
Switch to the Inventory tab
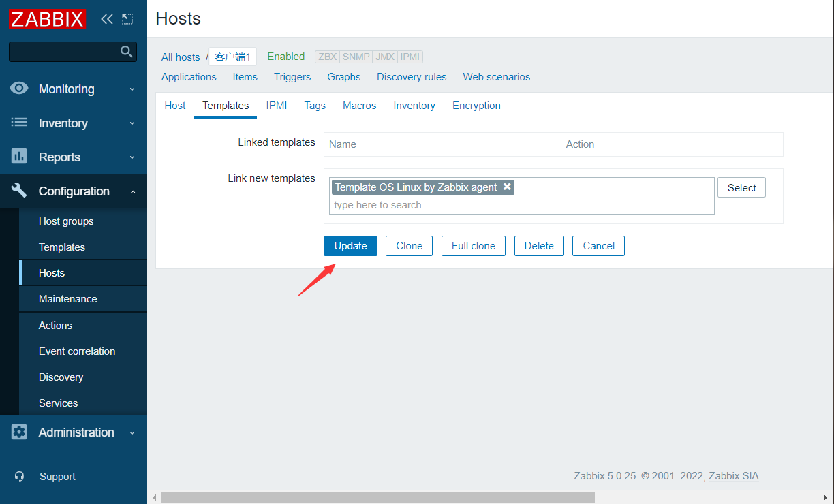click(414, 106)
